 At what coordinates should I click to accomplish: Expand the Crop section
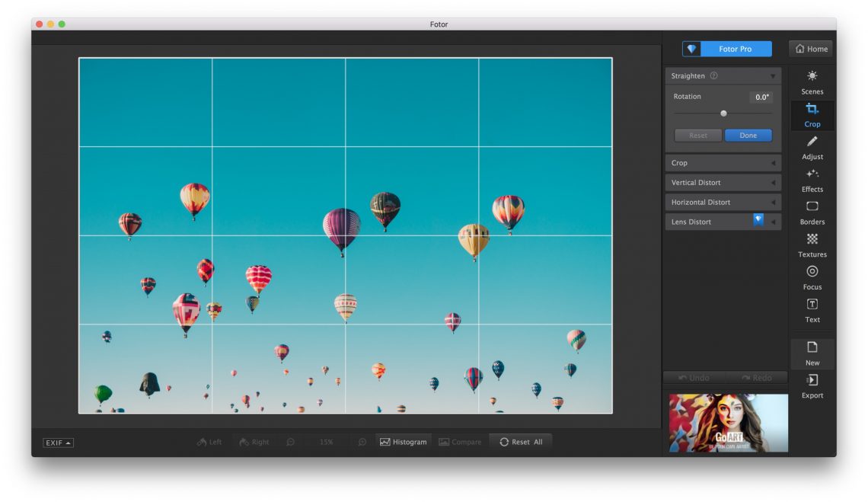(x=723, y=163)
